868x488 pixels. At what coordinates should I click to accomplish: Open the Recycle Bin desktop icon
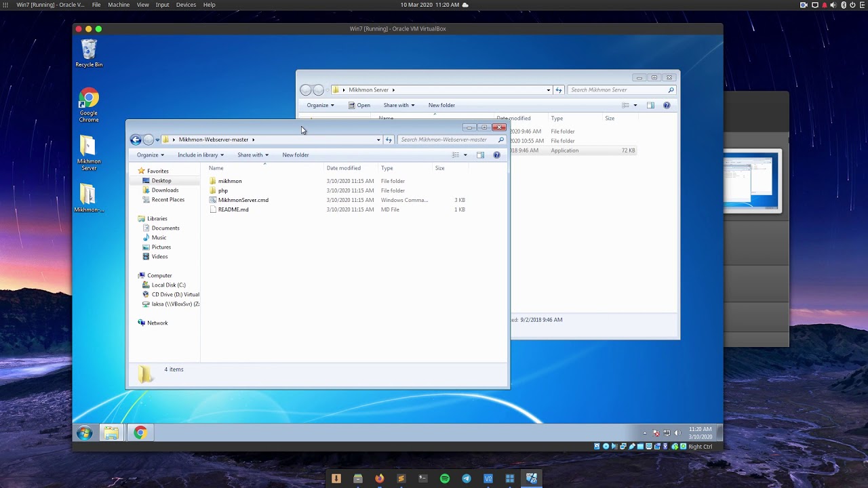[x=89, y=54]
